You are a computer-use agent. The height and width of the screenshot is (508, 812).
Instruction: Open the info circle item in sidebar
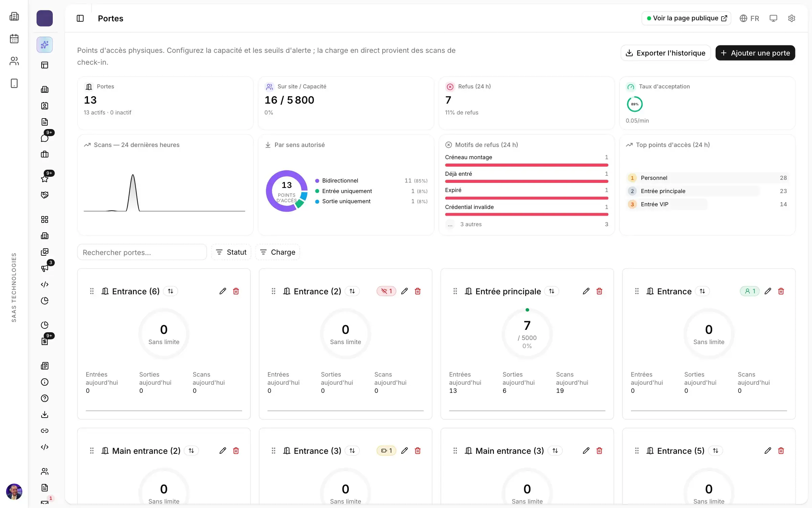click(x=45, y=382)
